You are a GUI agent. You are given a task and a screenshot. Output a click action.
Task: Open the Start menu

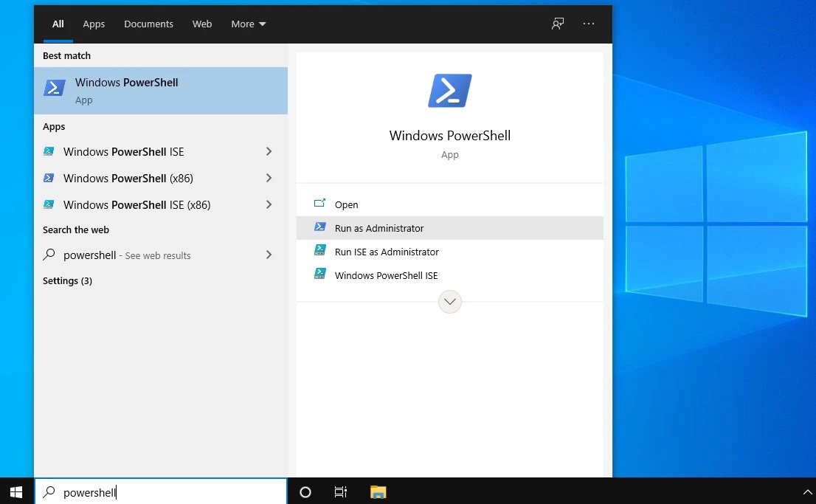click(15, 491)
